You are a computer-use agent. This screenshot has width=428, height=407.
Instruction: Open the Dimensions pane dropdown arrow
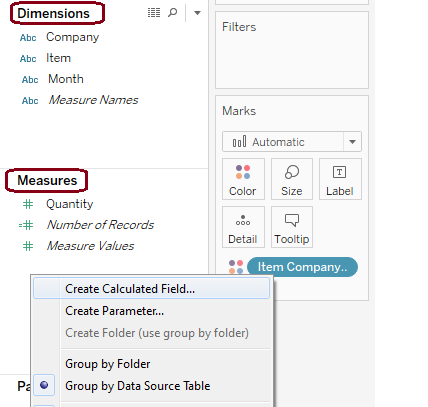click(x=197, y=13)
